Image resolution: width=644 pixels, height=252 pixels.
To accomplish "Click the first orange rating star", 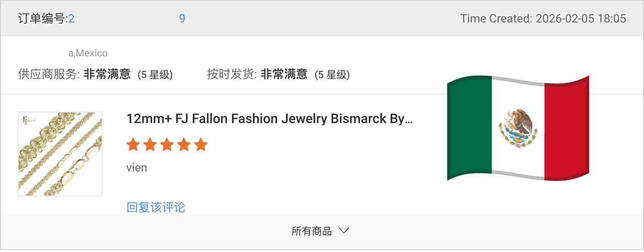I will pyautogui.click(x=133, y=145).
